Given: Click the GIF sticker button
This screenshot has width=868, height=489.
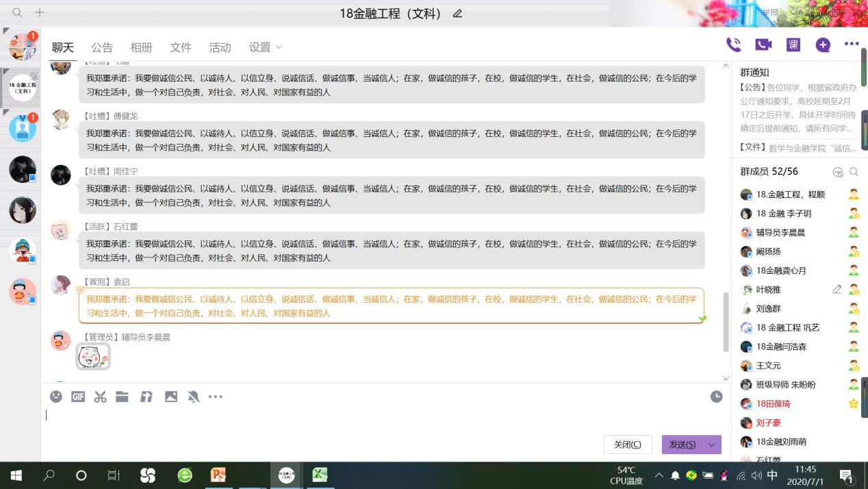Looking at the screenshot, I should tap(78, 397).
